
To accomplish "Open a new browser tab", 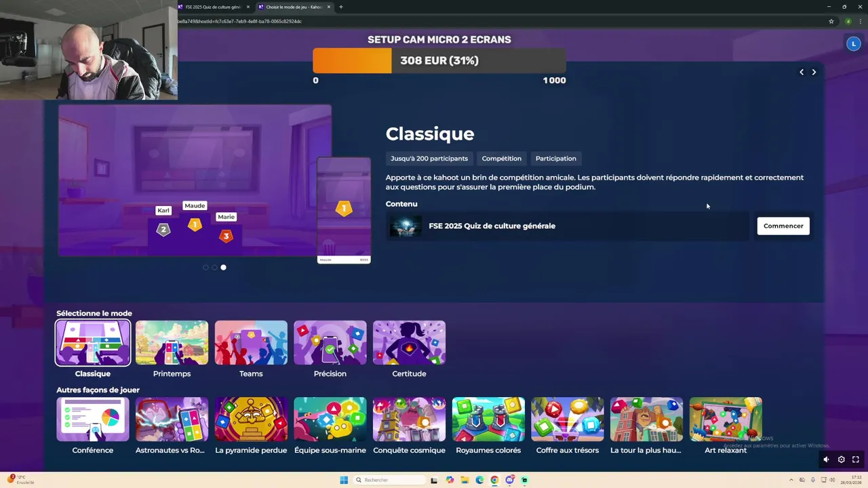I will (x=341, y=7).
